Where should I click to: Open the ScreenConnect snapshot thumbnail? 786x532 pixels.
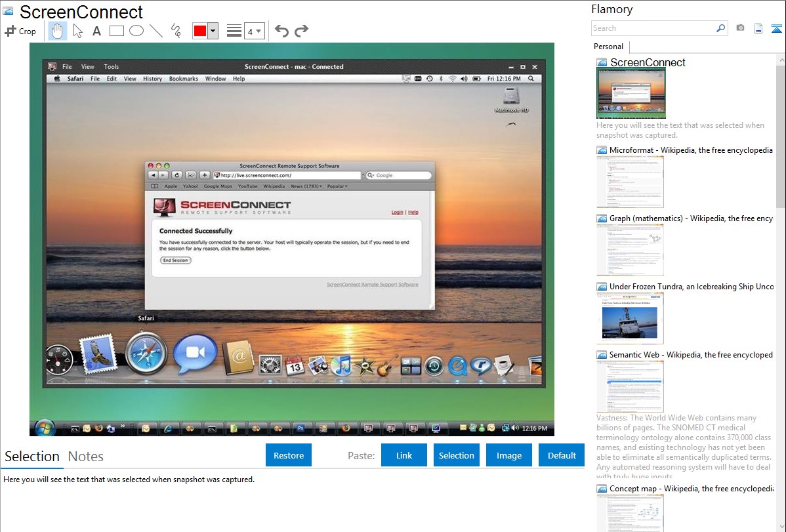click(631, 94)
